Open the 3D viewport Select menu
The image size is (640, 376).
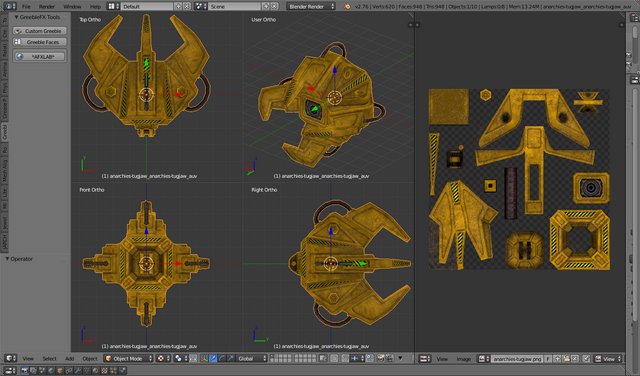pyautogui.click(x=49, y=358)
